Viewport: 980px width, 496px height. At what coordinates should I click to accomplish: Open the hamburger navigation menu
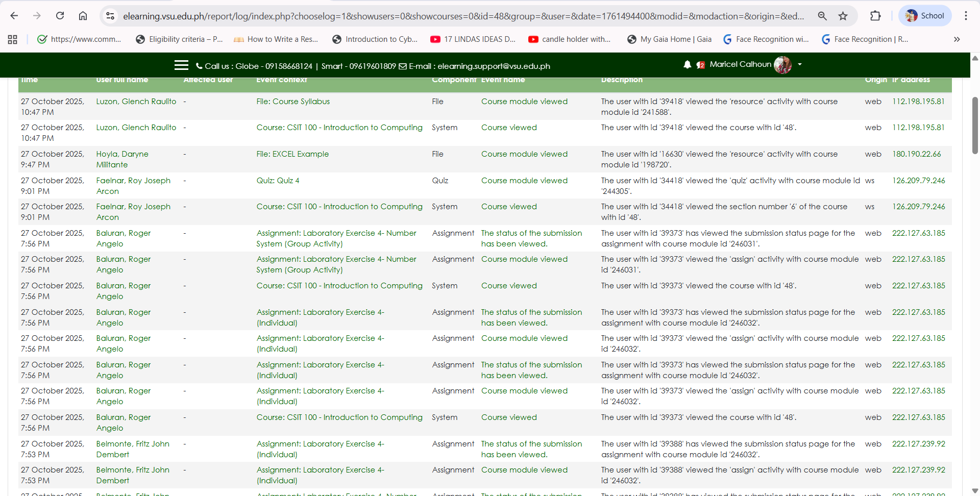[181, 65]
